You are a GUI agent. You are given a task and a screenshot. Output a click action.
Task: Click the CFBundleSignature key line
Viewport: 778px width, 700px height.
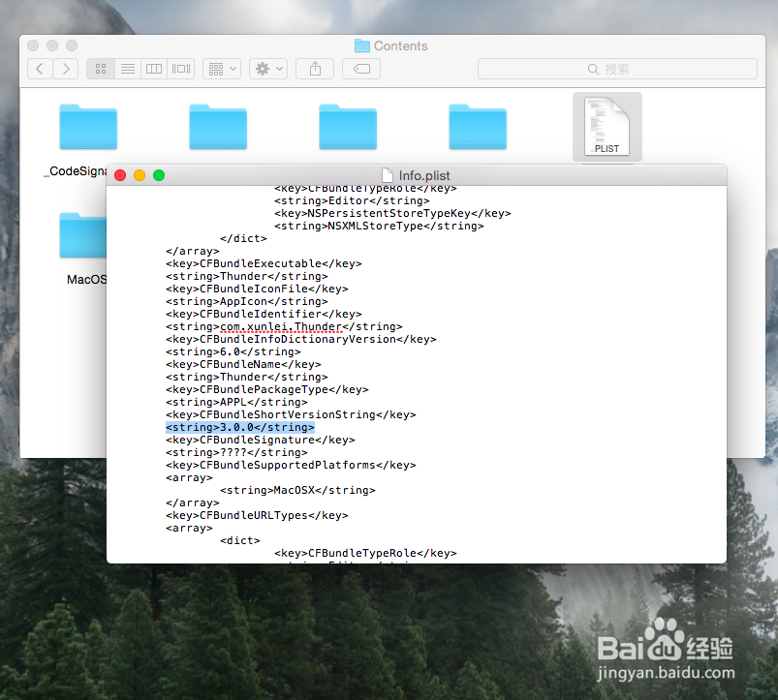(260, 440)
